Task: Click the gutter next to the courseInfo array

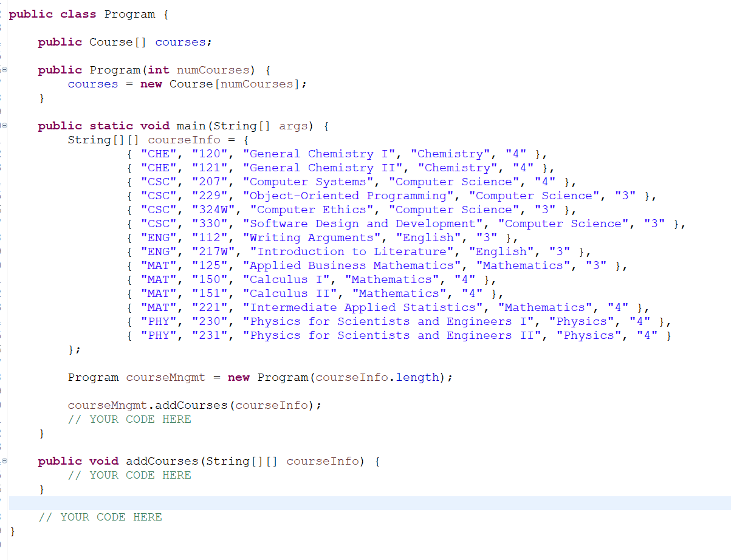Action: 3,140
